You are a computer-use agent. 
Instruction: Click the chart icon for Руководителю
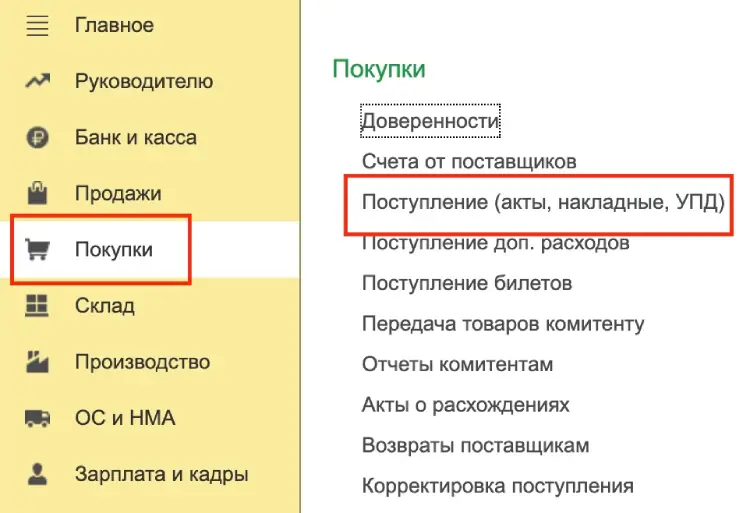(x=37, y=81)
